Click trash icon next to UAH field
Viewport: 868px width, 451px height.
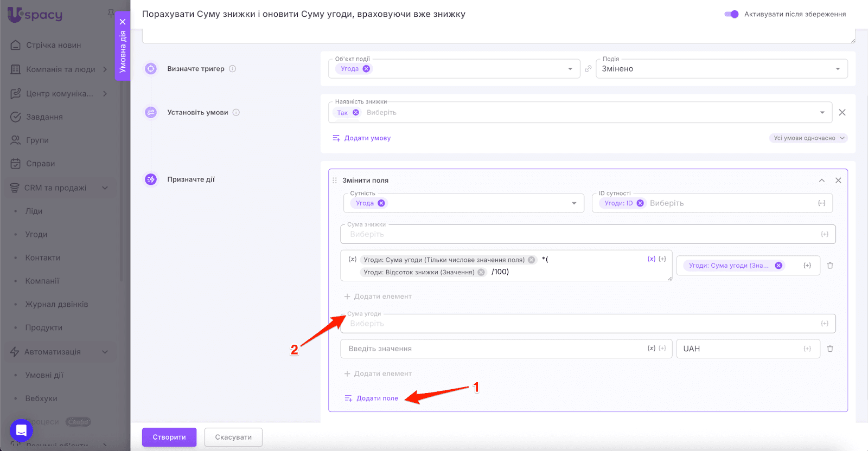(x=829, y=349)
